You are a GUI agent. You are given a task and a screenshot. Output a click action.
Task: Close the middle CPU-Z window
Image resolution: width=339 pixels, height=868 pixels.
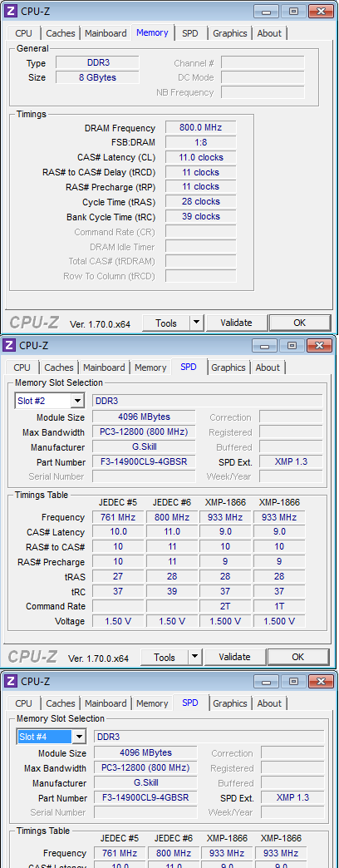tap(319, 346)
